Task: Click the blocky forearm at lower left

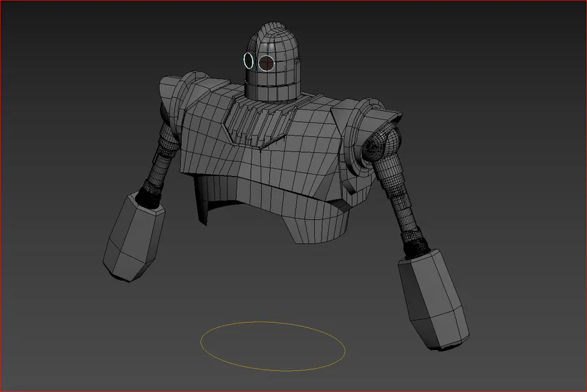Action: 134,237
